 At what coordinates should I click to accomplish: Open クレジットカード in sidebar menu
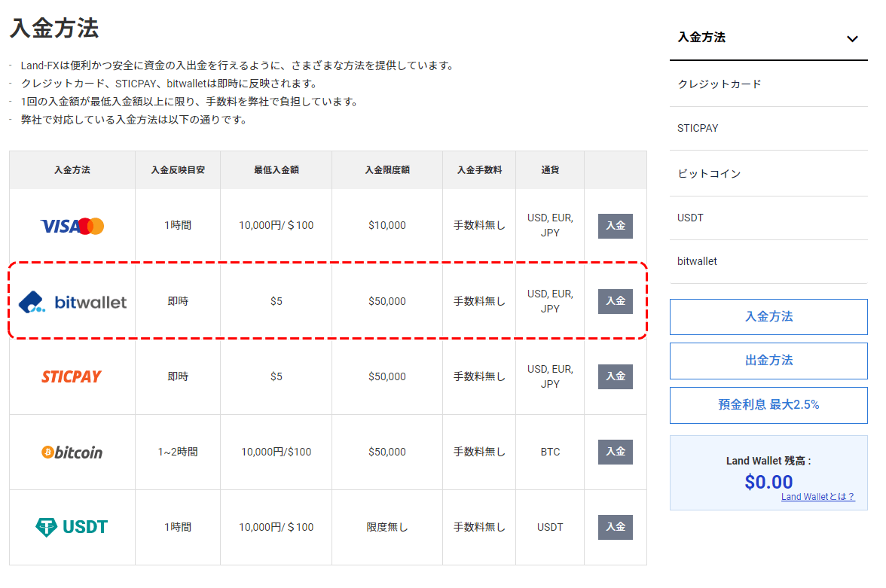(768, 84)
